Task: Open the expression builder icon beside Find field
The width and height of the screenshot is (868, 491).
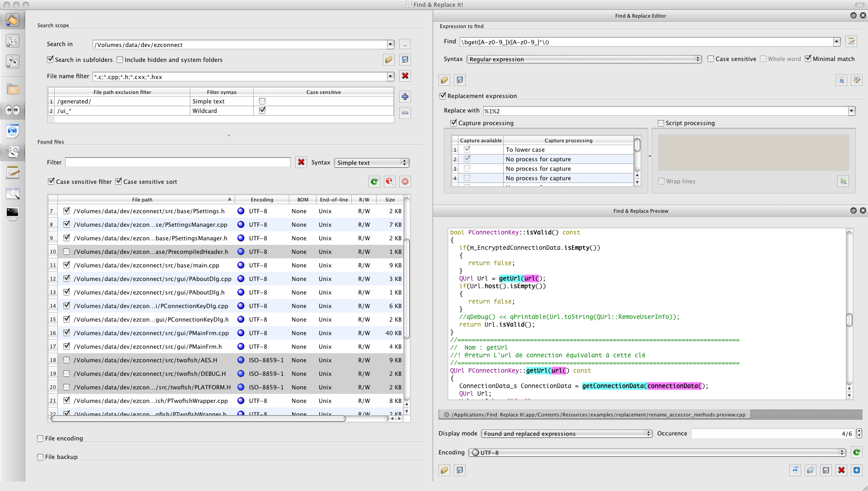Action: pos(851,42)
